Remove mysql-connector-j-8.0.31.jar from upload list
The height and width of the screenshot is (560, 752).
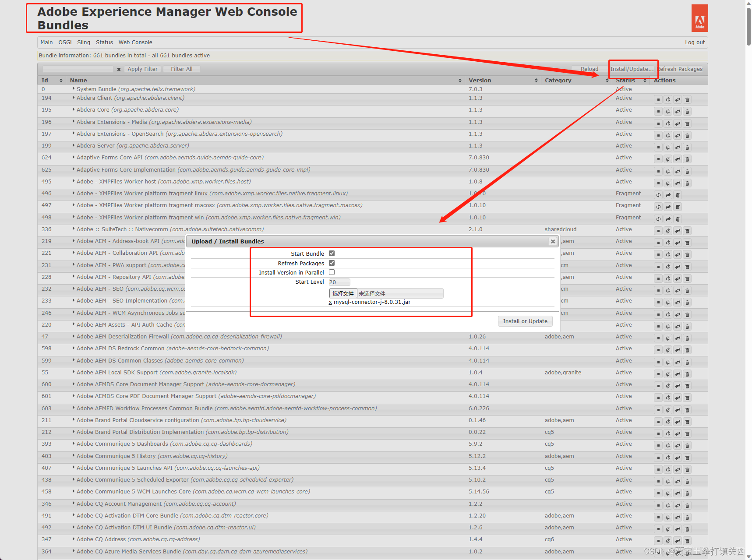[330, 302]
